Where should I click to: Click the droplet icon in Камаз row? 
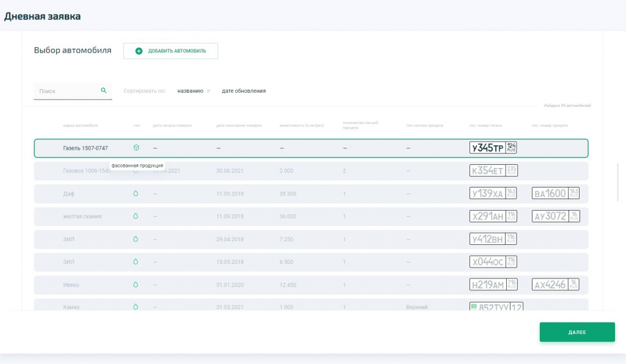coord(135,307)
